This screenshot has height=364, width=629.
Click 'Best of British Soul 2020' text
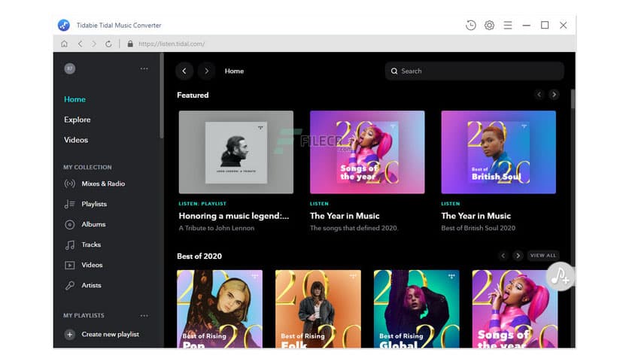click(479, 228)
